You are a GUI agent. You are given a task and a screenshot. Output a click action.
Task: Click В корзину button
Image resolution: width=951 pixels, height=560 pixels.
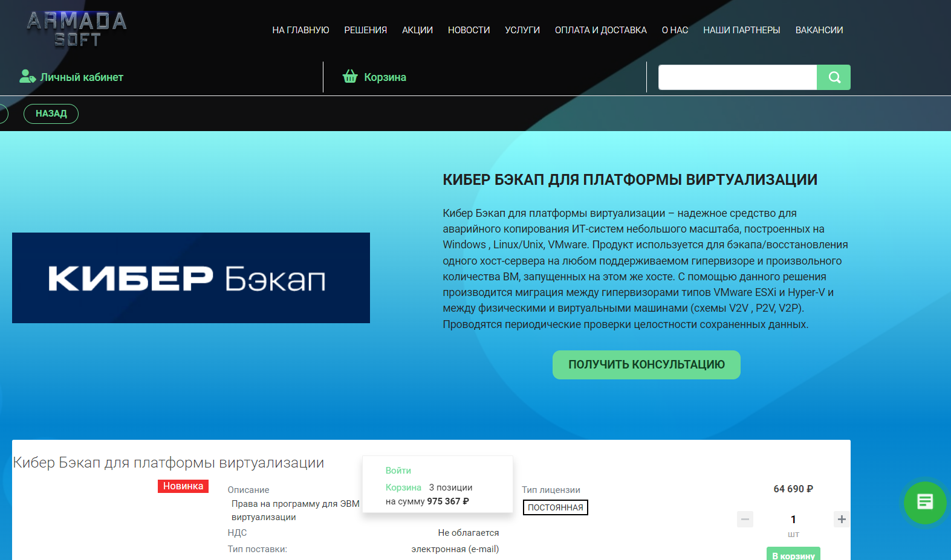(x=793, y=555)
